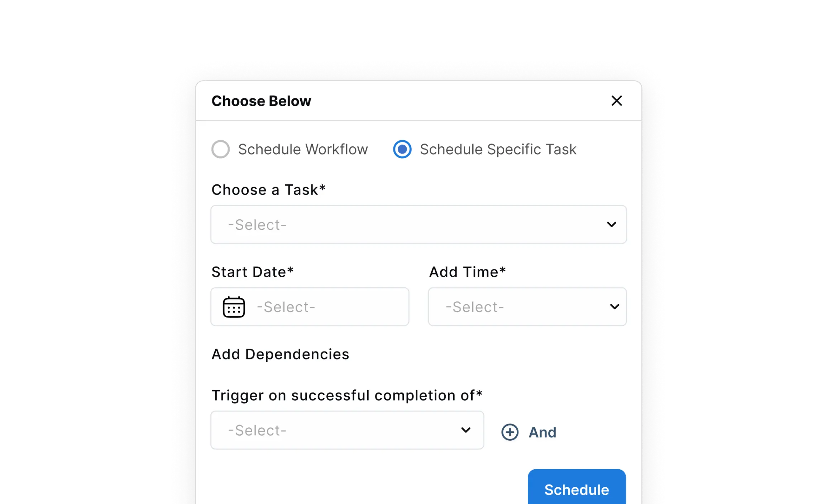Click the Start Date select field
The image size is (837, 504).
pos(310,307)
